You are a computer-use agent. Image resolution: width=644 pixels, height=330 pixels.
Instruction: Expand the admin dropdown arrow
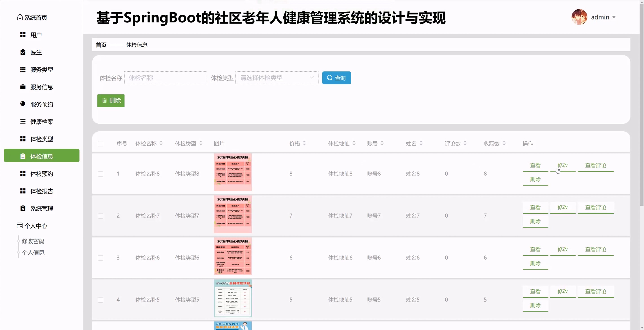614,17
